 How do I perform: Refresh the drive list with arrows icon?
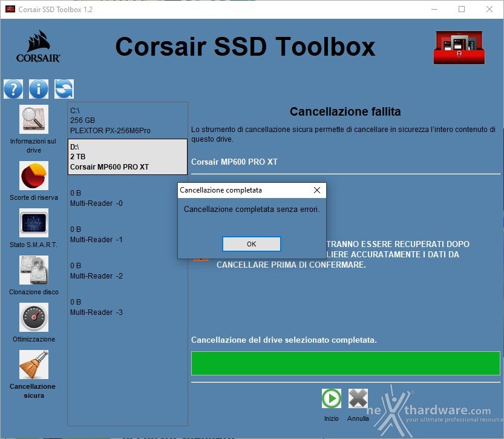pos(64,89)
